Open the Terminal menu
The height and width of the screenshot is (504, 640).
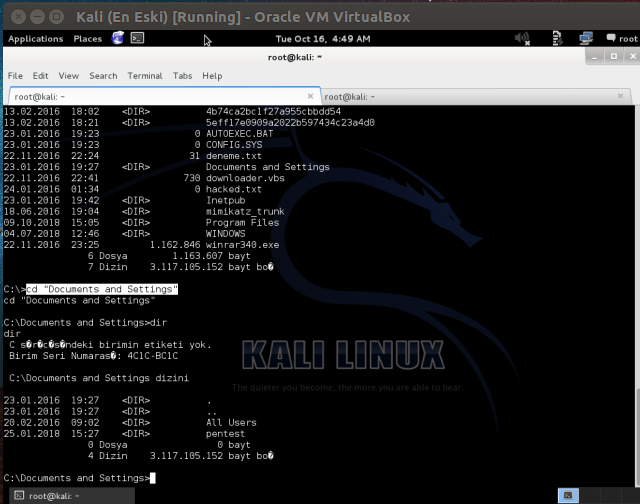click(x=145, y=76)
